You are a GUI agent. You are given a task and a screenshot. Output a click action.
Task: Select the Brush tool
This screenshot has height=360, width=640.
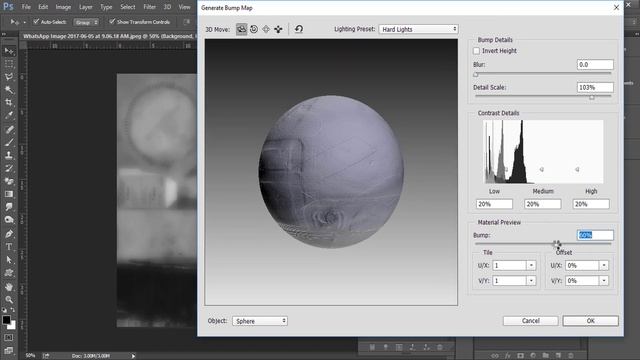9,142
